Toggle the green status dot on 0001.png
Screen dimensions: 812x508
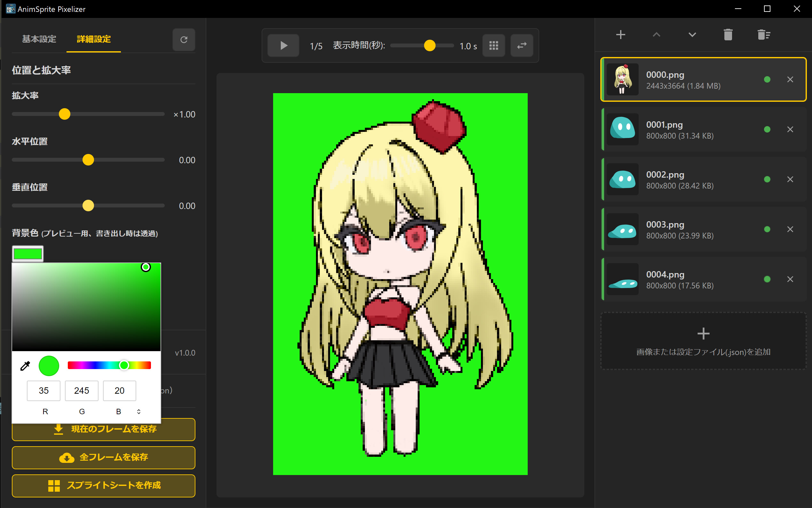click(767, 129)
